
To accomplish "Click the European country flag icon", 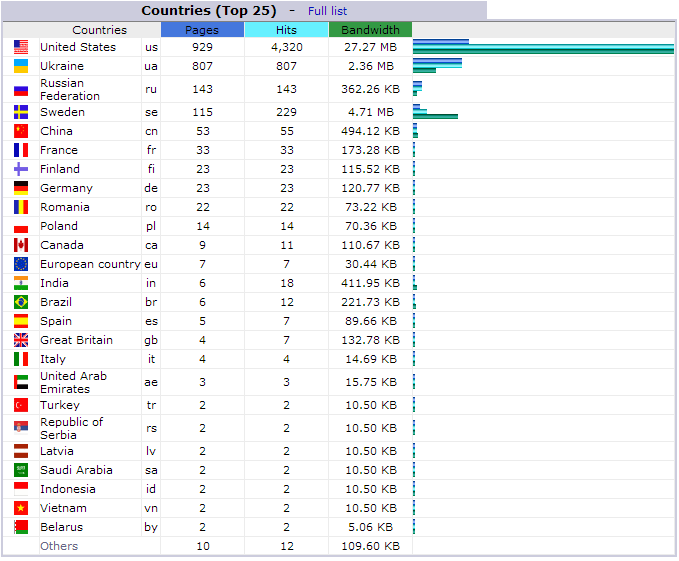I will coord(21,264).
